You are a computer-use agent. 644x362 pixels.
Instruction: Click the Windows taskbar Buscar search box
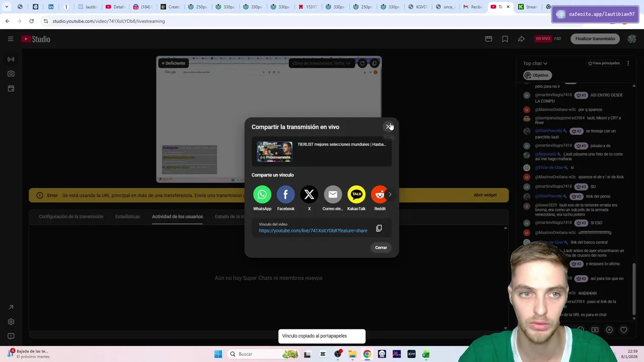click(263, 354)
